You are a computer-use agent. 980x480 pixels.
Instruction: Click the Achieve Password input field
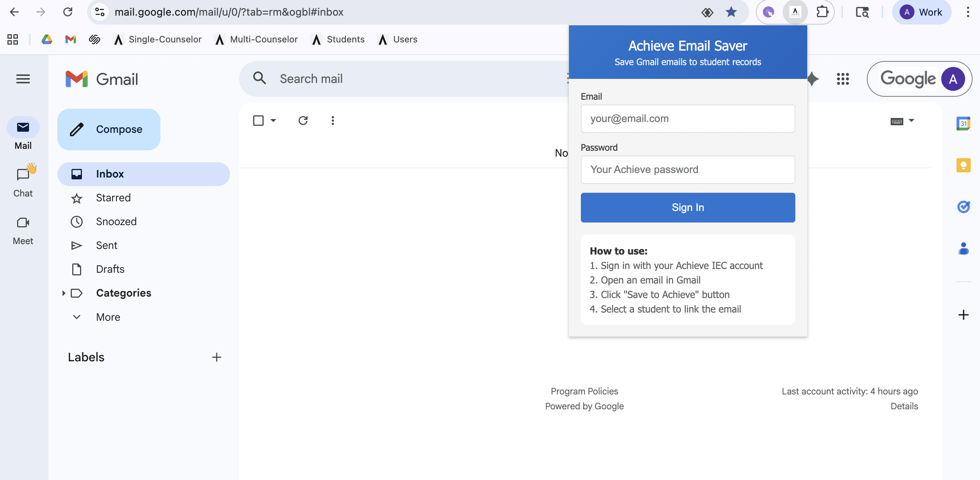[687, 170]
